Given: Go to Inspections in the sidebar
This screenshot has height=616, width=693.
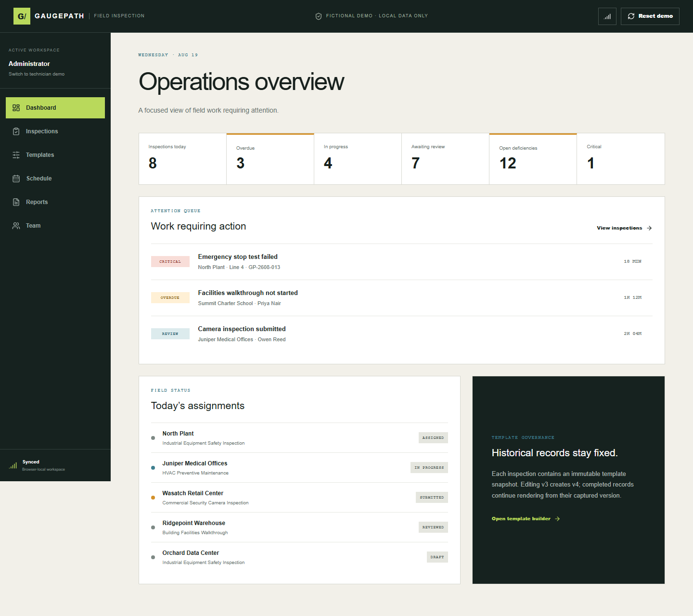Looking at the screenshot, I should [55, 131].
